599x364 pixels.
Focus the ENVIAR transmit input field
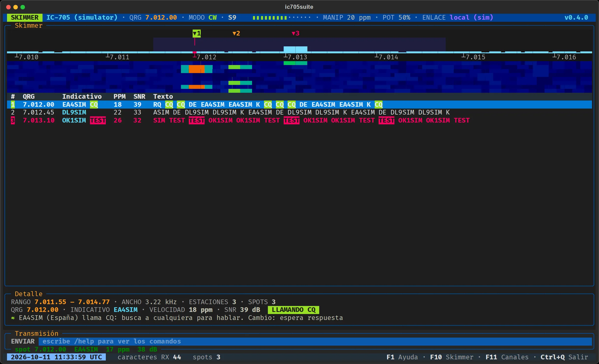[315, 341]
